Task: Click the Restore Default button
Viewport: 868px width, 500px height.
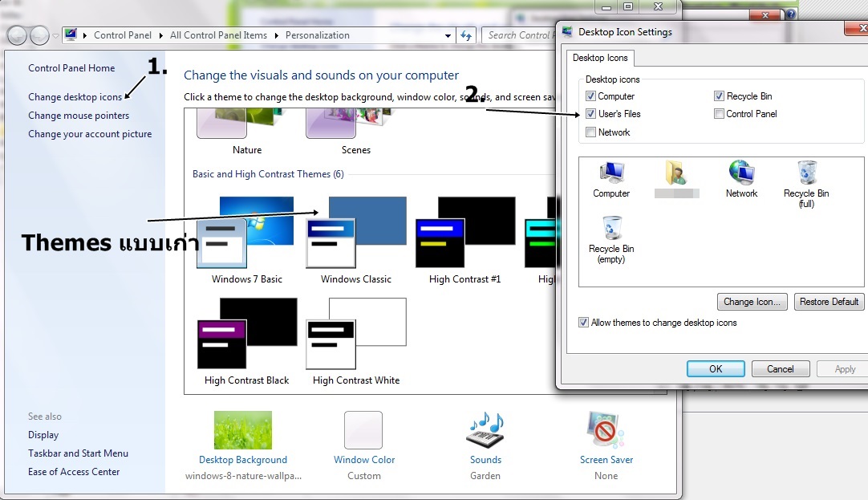Action: pos(829,302)
